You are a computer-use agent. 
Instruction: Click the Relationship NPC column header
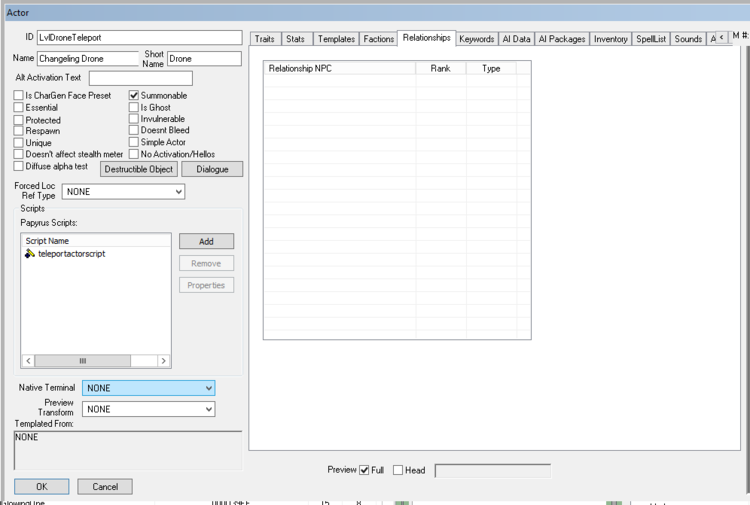coord(340,68)
